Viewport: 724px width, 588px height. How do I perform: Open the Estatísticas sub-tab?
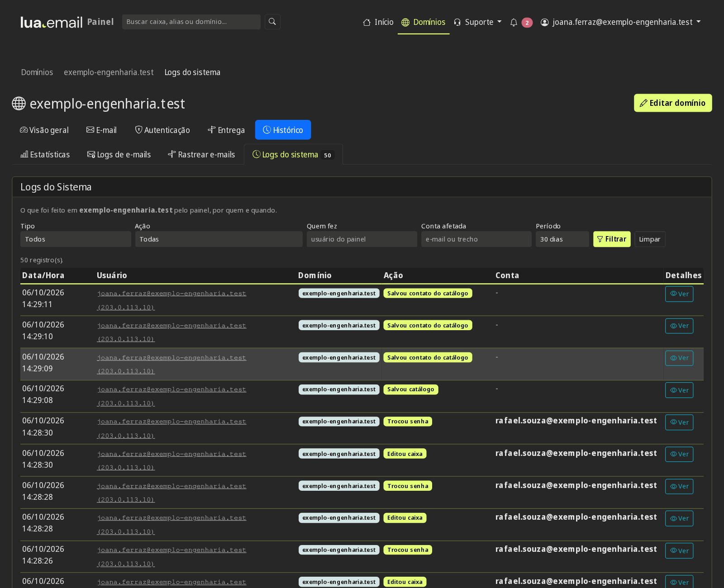(45, 155)
